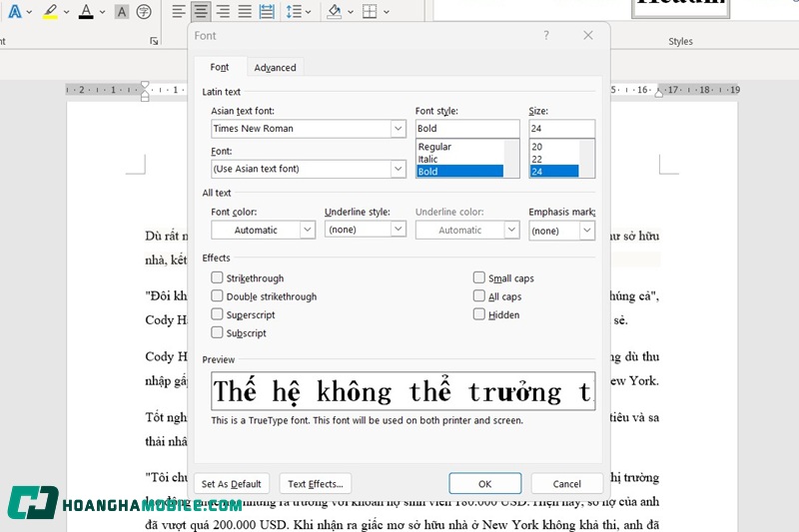This screenshot has width=799, height=532.
Task: Align text left in ribbon
Action: tap(179, 12)
